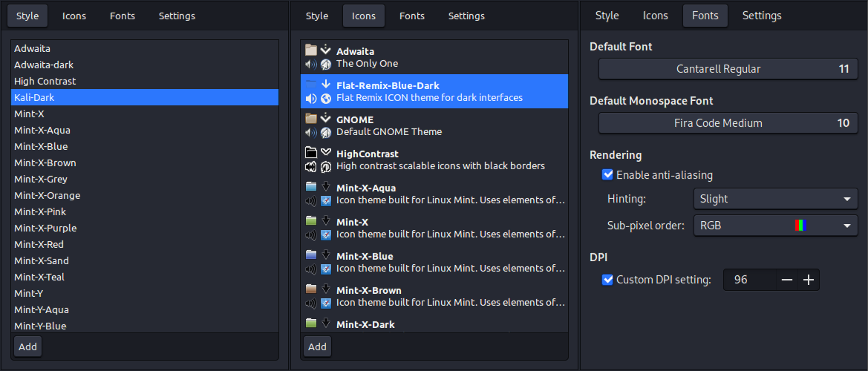Click the DPI value field showing 96

750,280
